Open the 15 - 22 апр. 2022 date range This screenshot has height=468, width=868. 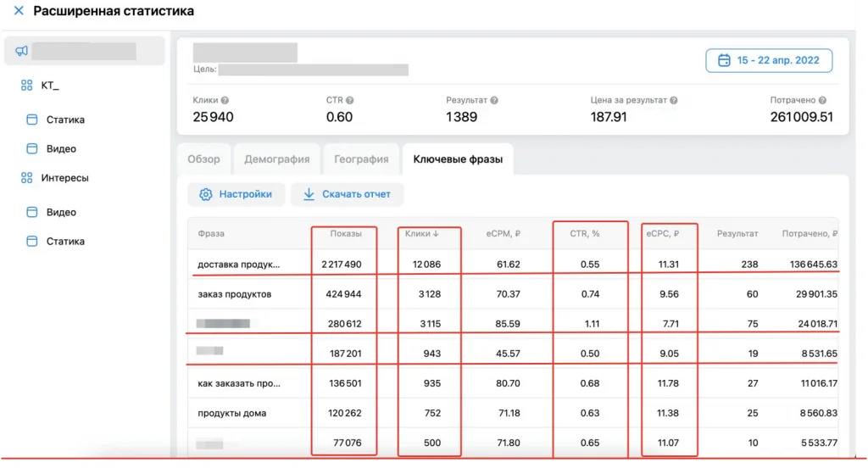click(x=769, y=61)
